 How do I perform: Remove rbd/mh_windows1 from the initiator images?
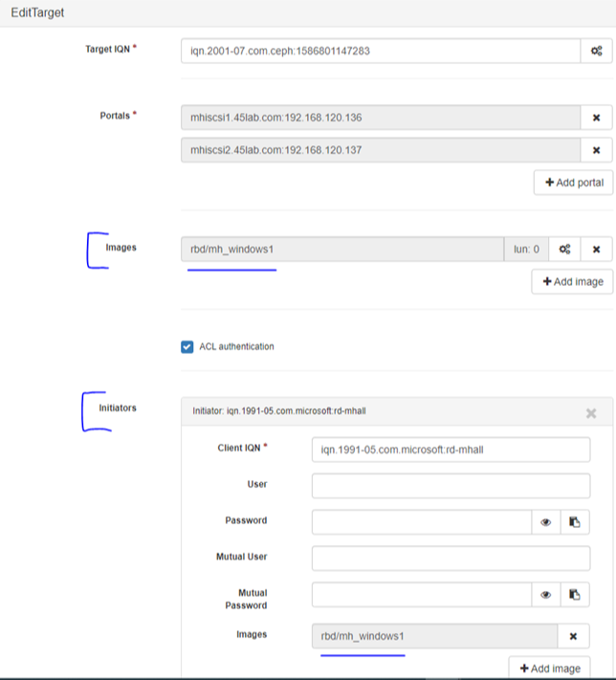coord(573,636)
